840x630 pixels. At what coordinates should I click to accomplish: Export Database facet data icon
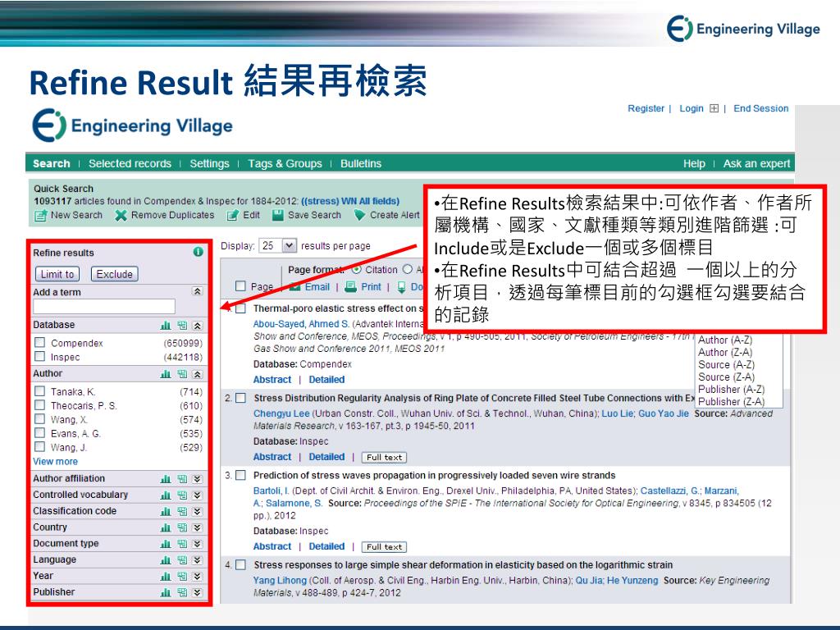(183, 325)
